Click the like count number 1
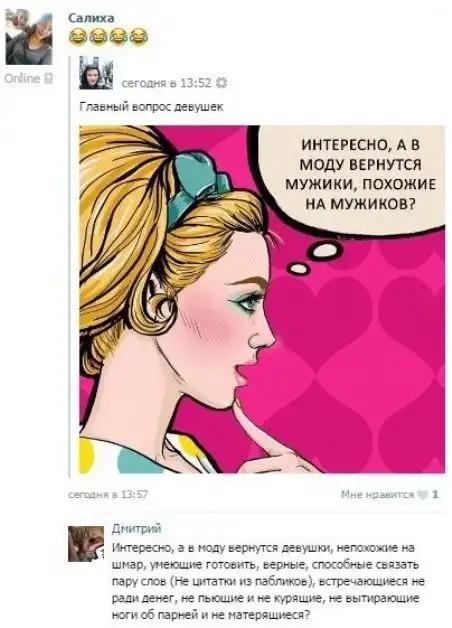452x628 pixels. [435, 495]
